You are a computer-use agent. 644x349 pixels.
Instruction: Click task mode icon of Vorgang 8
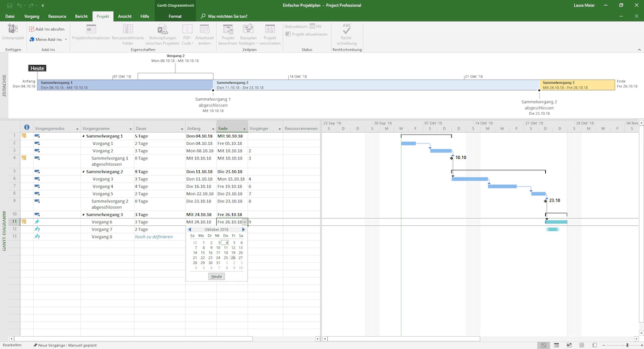(x=37, y=236)
